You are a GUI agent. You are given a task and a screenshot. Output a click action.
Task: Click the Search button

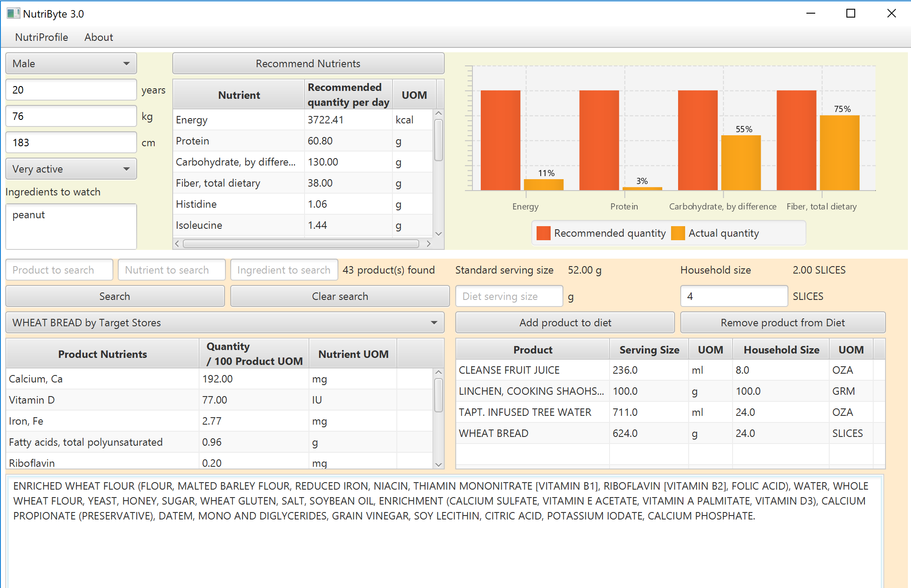[115, 296]
